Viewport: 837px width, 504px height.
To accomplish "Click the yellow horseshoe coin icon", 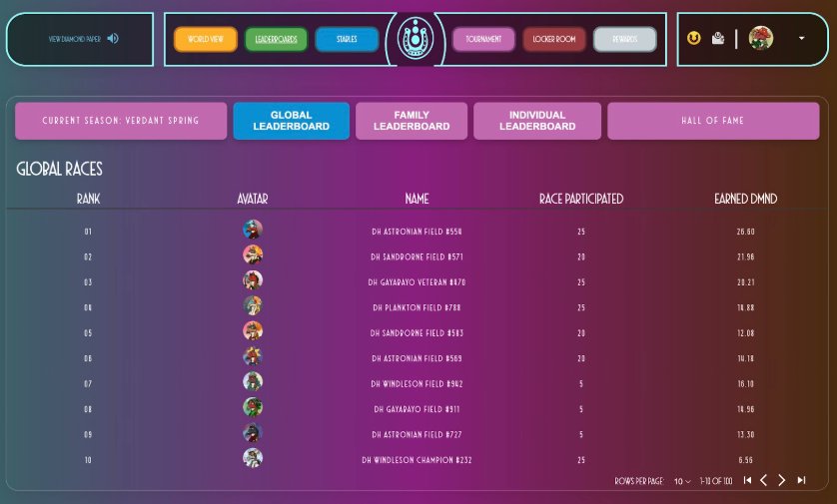I will click(x=693, y=38).
